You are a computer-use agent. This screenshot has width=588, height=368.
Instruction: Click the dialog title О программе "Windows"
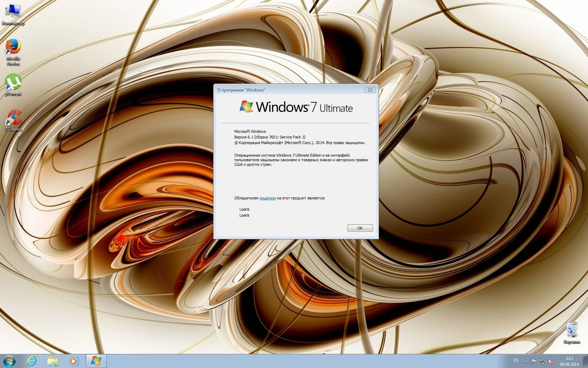[241, 90]
